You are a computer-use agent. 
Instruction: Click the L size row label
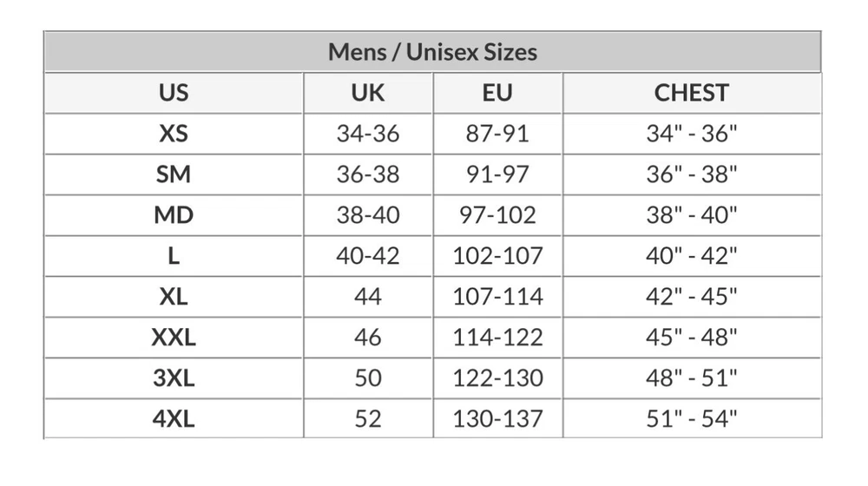tap(174, 256)
